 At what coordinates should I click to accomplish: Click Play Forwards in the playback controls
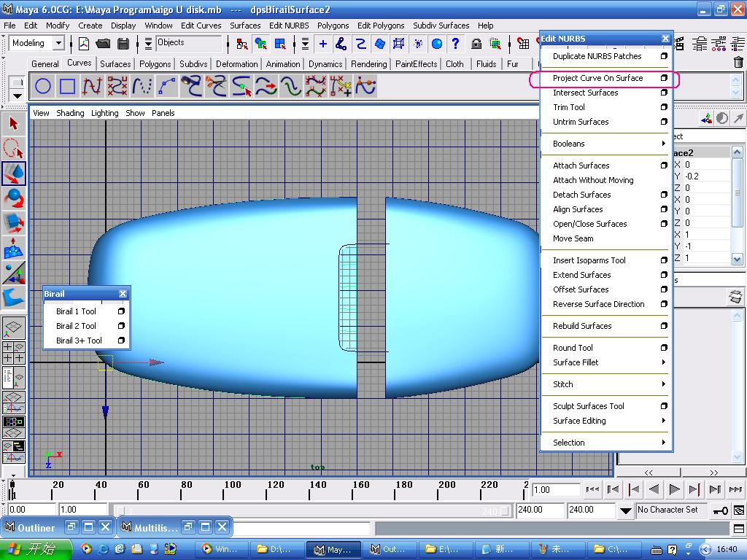coord(674,489)
